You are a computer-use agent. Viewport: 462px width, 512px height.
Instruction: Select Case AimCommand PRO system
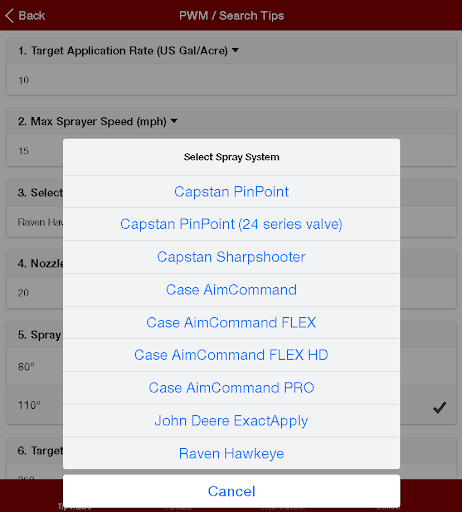231,388
